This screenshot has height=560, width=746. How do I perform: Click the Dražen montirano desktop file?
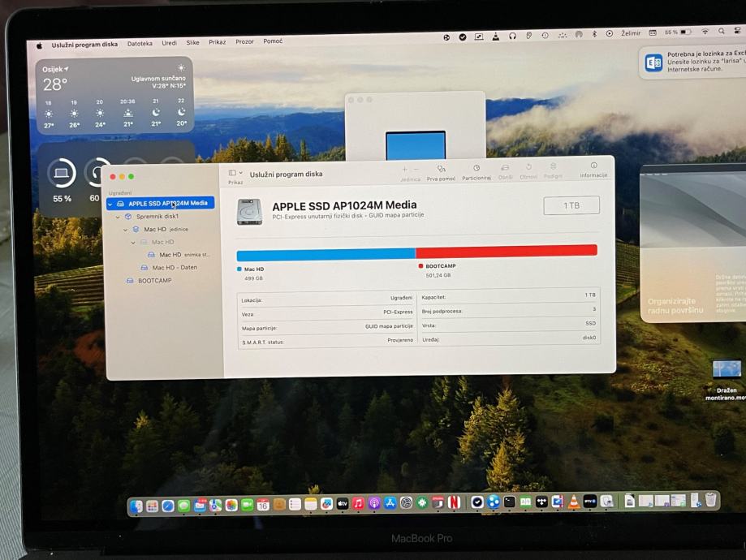click(x=727, y=380)
